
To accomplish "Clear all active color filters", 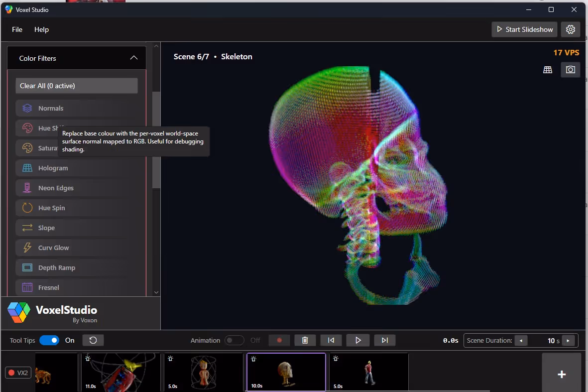I will (77, 86).
